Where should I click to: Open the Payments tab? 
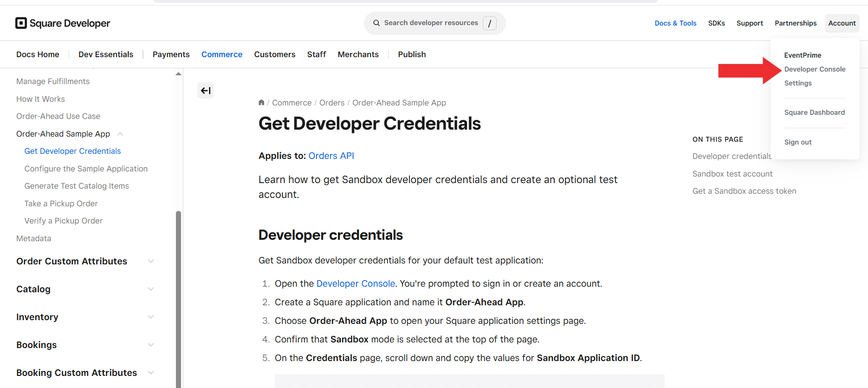(171, 54)
